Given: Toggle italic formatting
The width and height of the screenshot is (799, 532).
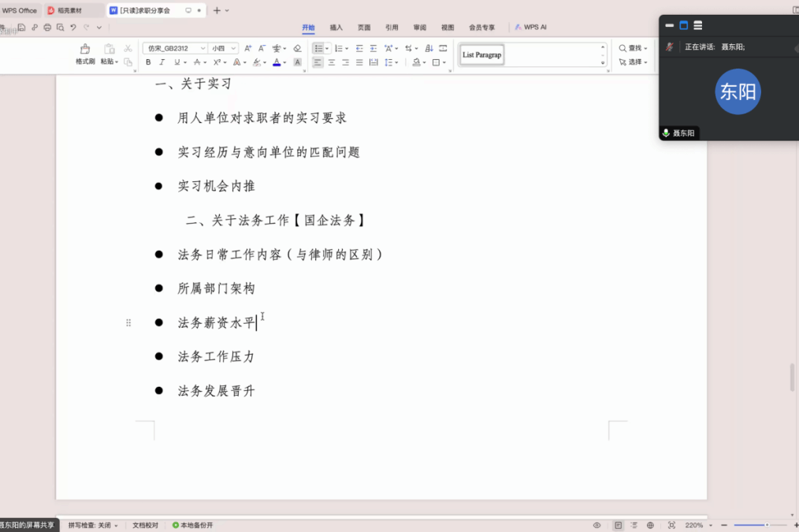Looking at the screenshot, I should (162, 62).
